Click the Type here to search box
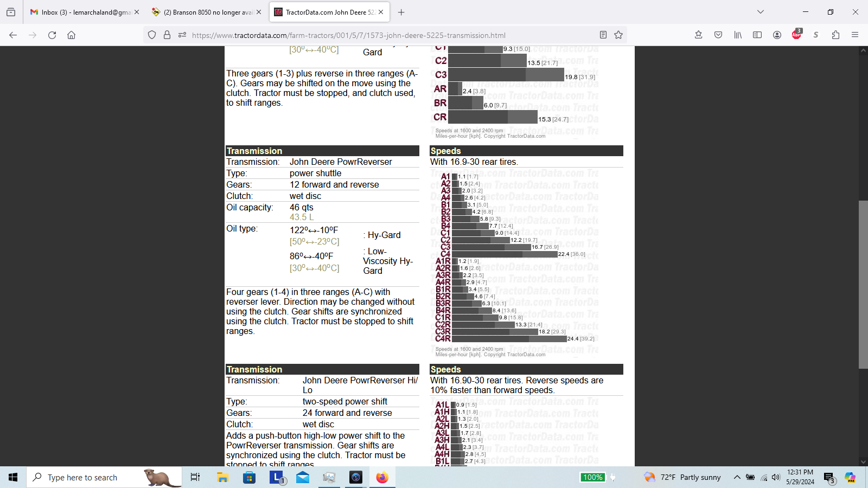Viewport: 868px width, 488px height. (x=104, y=477)
